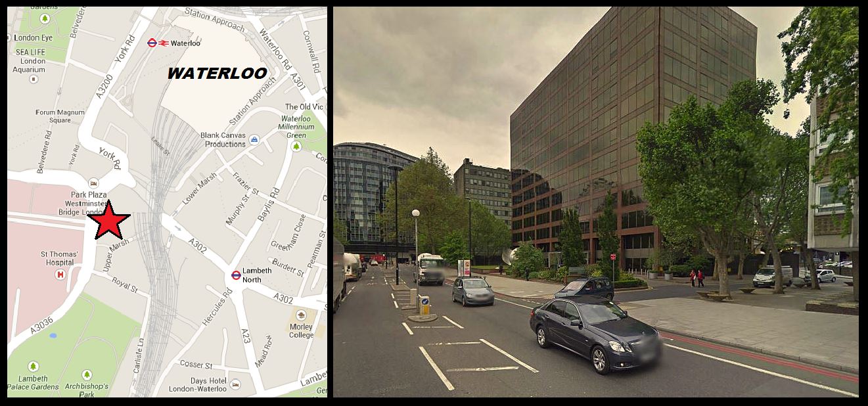
Task: Click the London Eye label
Action: pyautogui.click(x=33, y=38)
